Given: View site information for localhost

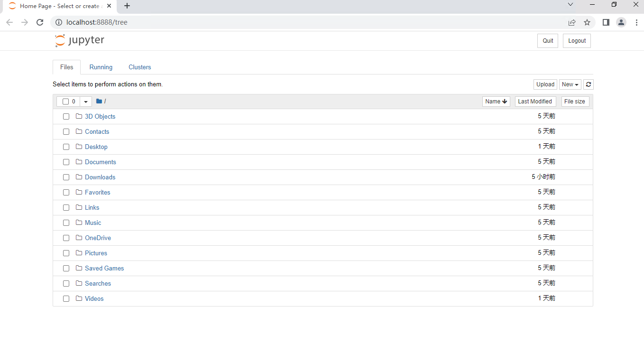Looking at the screenshot, I should point(59,22).
